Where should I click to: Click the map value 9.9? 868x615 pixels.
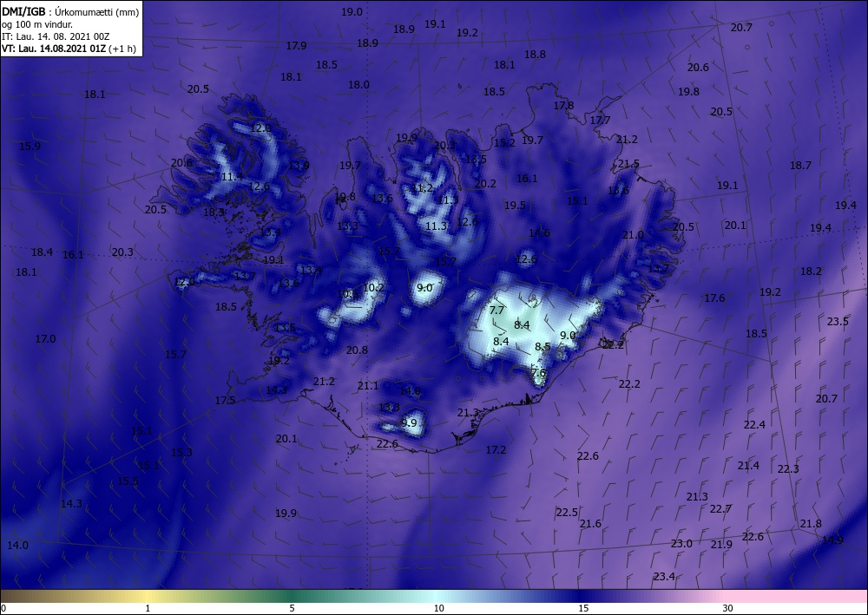pyautogui.click(x=409, y=423)
